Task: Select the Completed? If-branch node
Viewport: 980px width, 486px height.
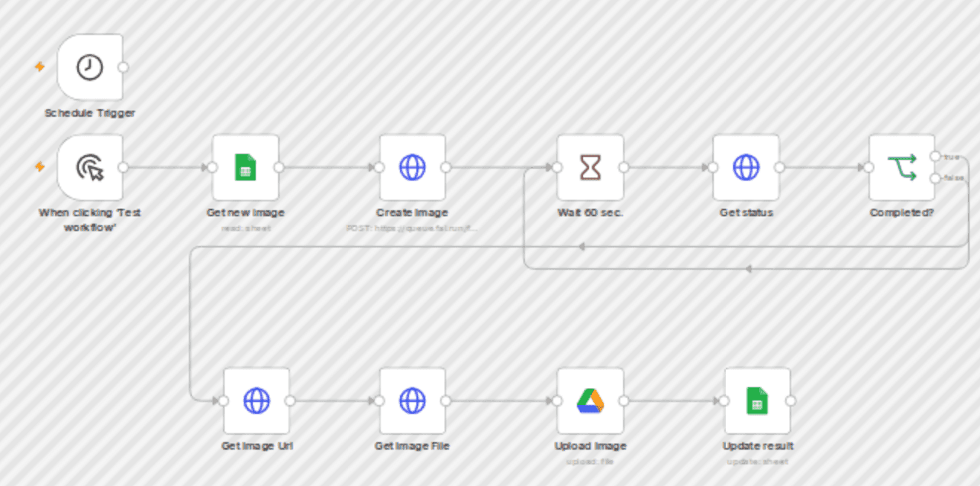Action: tap(902, 167)
